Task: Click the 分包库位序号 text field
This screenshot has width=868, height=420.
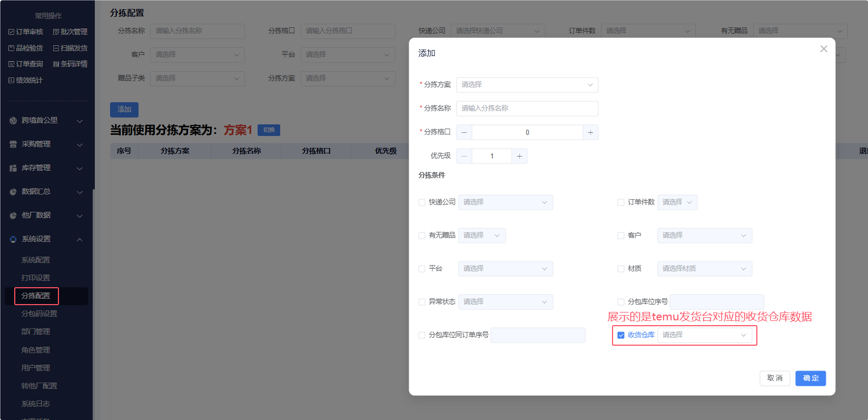Action: (x=717, y=302)
